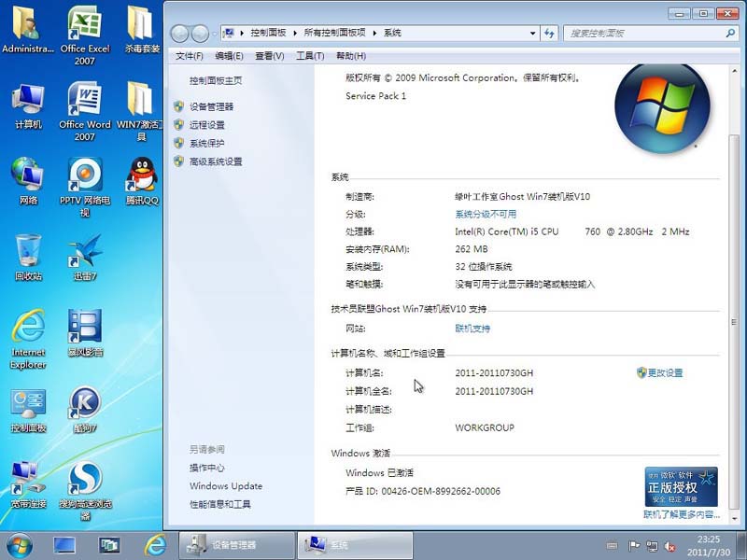
Task: Open Internet Explorer desktop icon
Action: (28, 339)
